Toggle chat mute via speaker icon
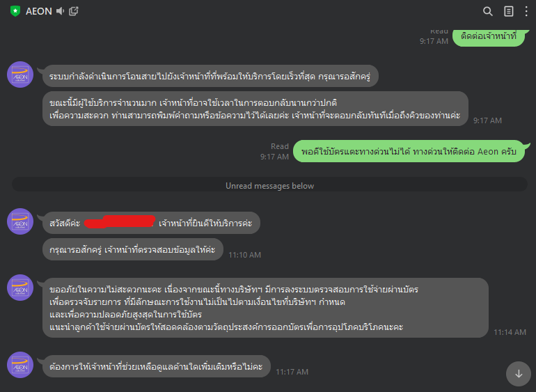The width and height of the screenshot is (536, 392). (x=60, y=11)
